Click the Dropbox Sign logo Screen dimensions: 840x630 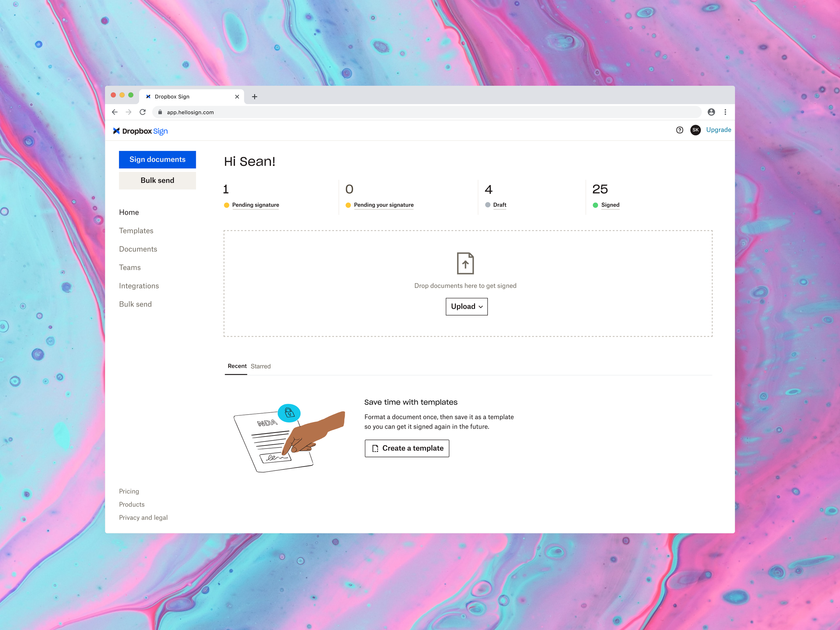tap(141, 131)
